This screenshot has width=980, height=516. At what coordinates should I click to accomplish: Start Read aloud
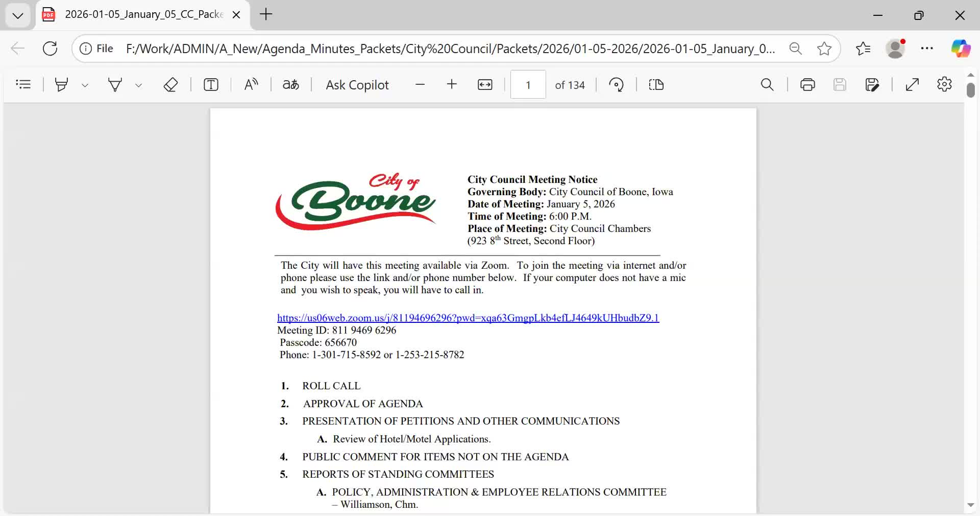[x=251, y=84]
